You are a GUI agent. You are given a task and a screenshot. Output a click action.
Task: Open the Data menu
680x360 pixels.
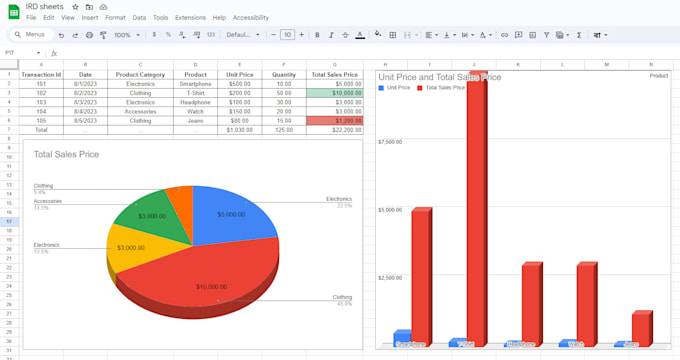point(139,18)
